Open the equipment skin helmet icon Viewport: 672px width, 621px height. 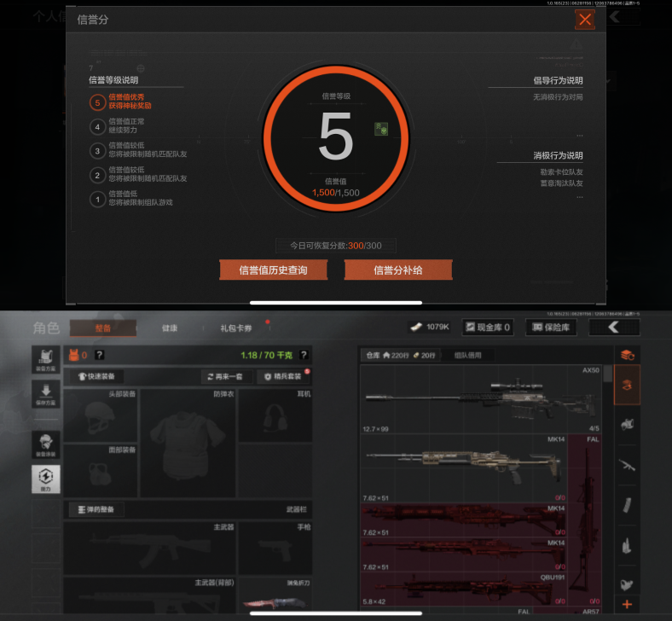[x=46, y=445]
